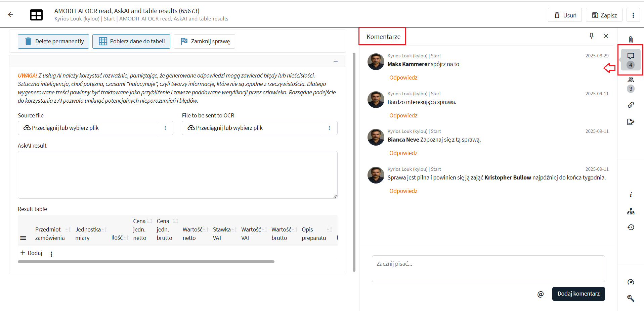
Task: Click the info icon in sidebar
Action: [631, 195]
